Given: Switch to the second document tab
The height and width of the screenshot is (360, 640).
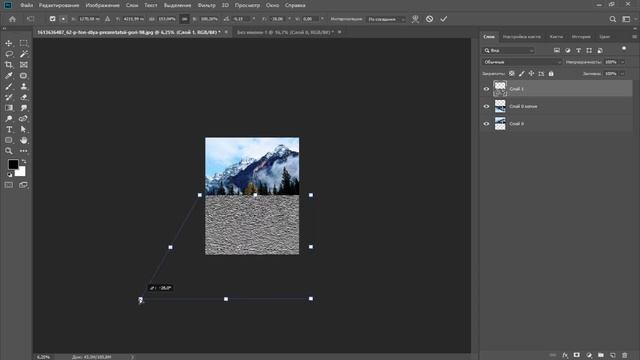Looking at the screenshot, I should 285,32.
